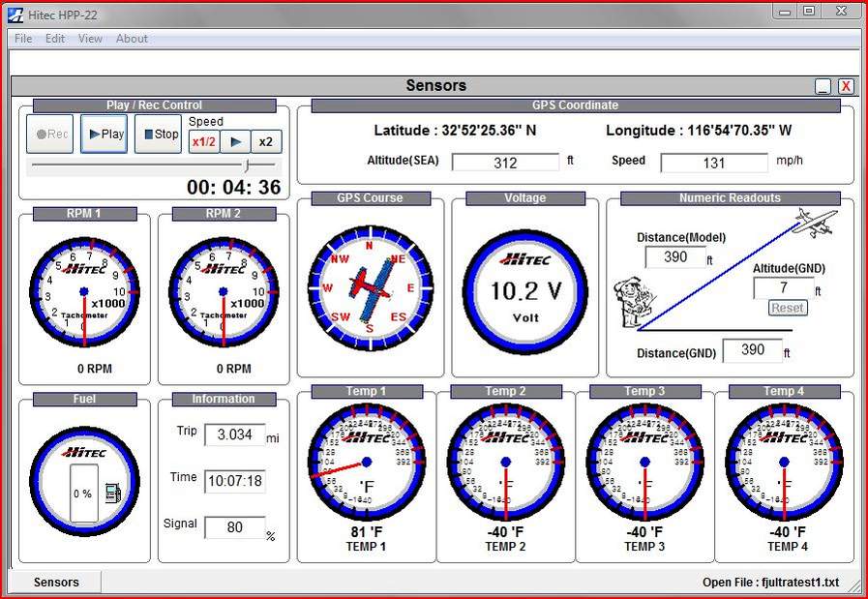Click the GPS Course compass gauge
This screenshot has width=868, height=599.
pyautogui.click(x=370, y=288)
